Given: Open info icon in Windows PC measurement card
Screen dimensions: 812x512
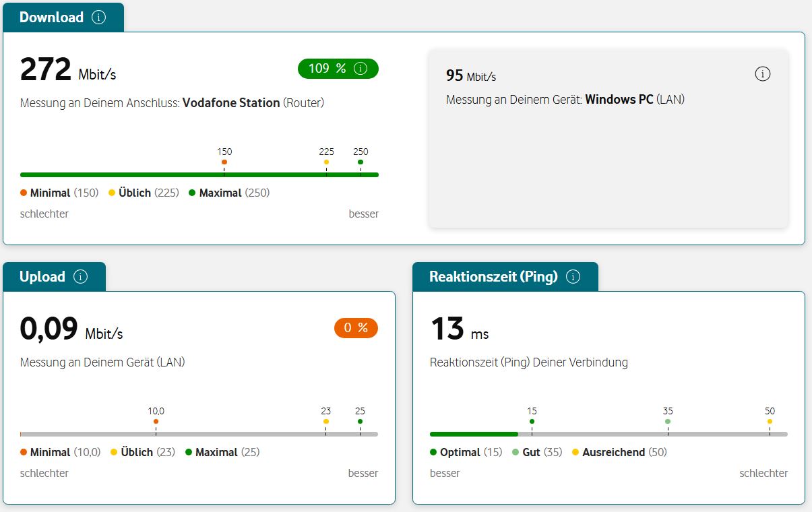Looking at the screenshot, I should coord(762,74).
